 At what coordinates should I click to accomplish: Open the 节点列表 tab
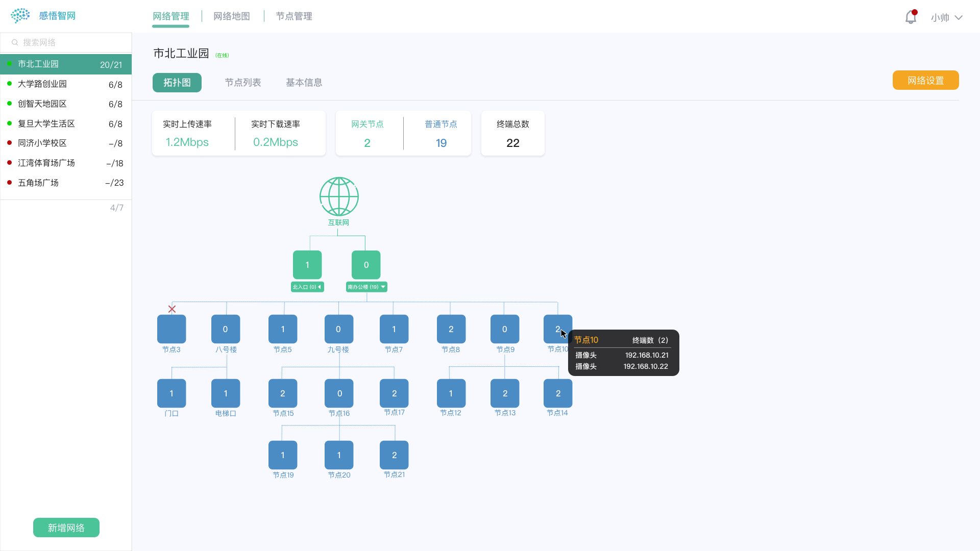tap(243, 83)
